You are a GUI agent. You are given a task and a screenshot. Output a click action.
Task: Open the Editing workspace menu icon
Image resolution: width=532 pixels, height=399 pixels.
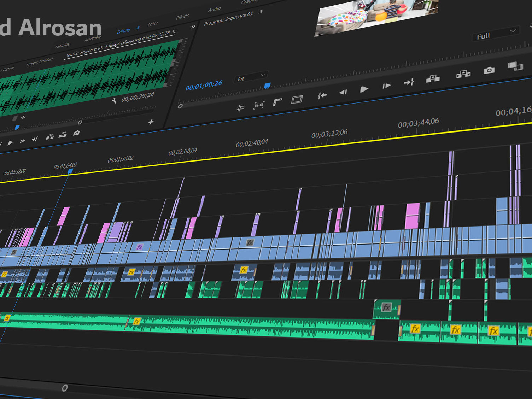point(138,28)
